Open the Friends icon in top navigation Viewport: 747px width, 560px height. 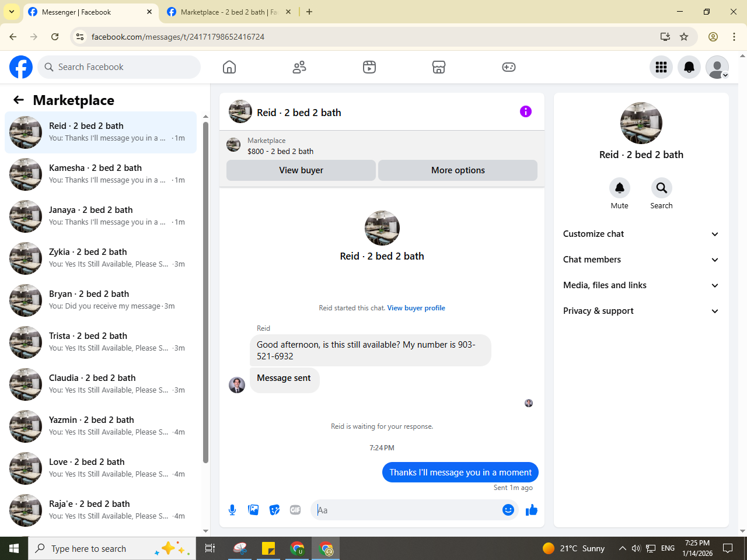coord(299,67)
